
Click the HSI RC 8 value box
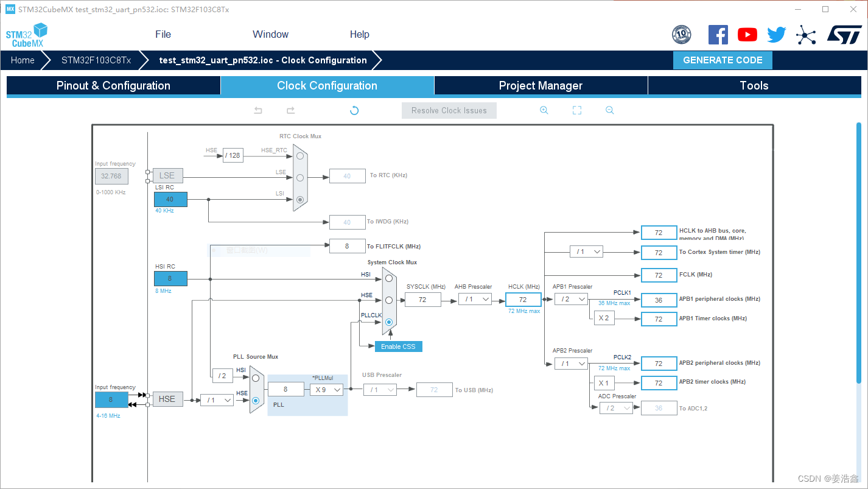coord(170,278)
